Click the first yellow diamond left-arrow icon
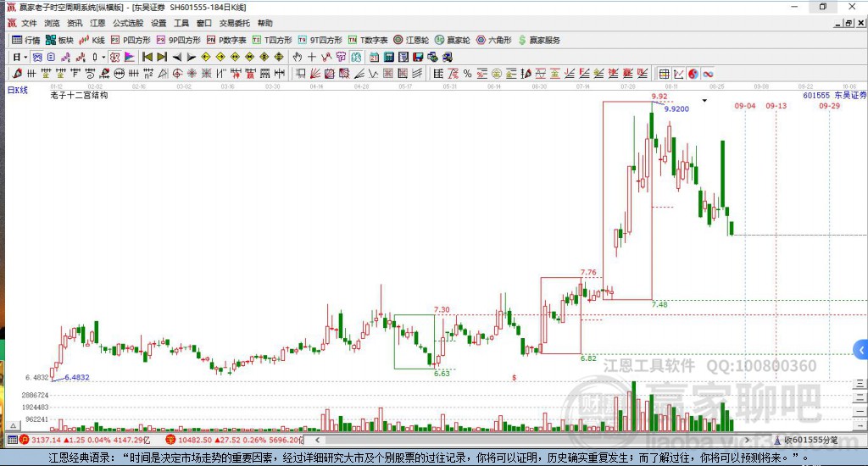 pos(206,57)
